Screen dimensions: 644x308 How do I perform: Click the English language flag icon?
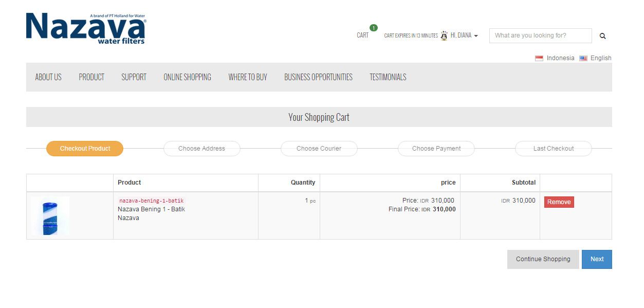coord(583,58)
